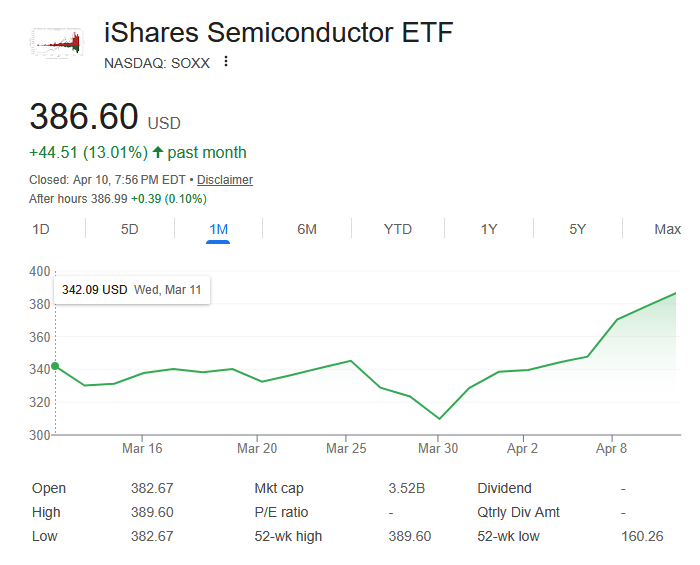
Task: Click the 386.60 current price
Action: [x=84, y=117]
